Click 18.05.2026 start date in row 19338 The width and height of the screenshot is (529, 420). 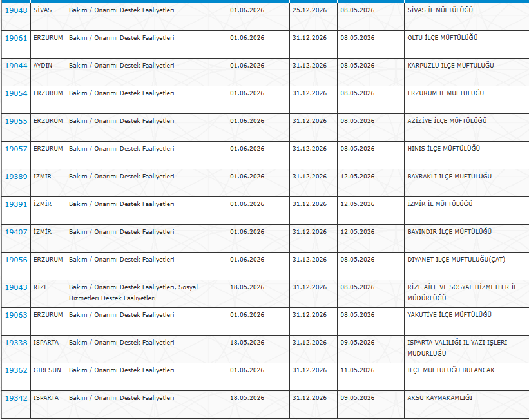tap(247, 343)
